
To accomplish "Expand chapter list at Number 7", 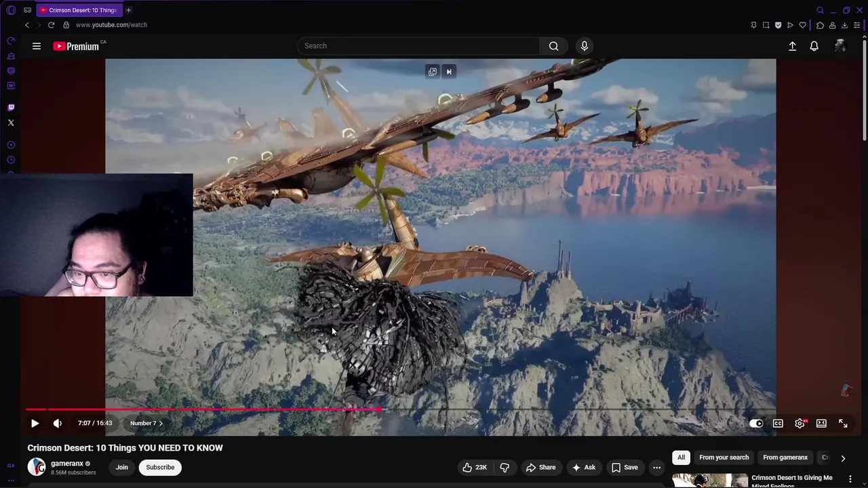I will tap(146, 423).
